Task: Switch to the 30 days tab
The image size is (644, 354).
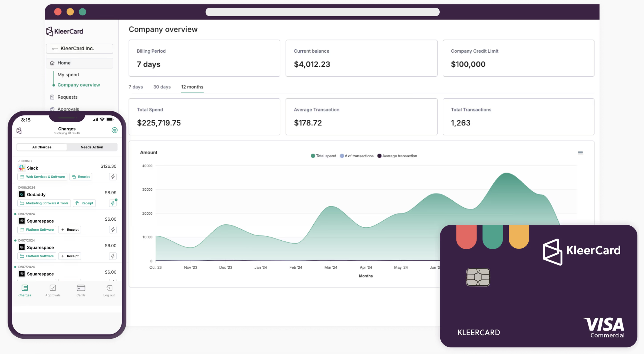Action: pos(162,87)
